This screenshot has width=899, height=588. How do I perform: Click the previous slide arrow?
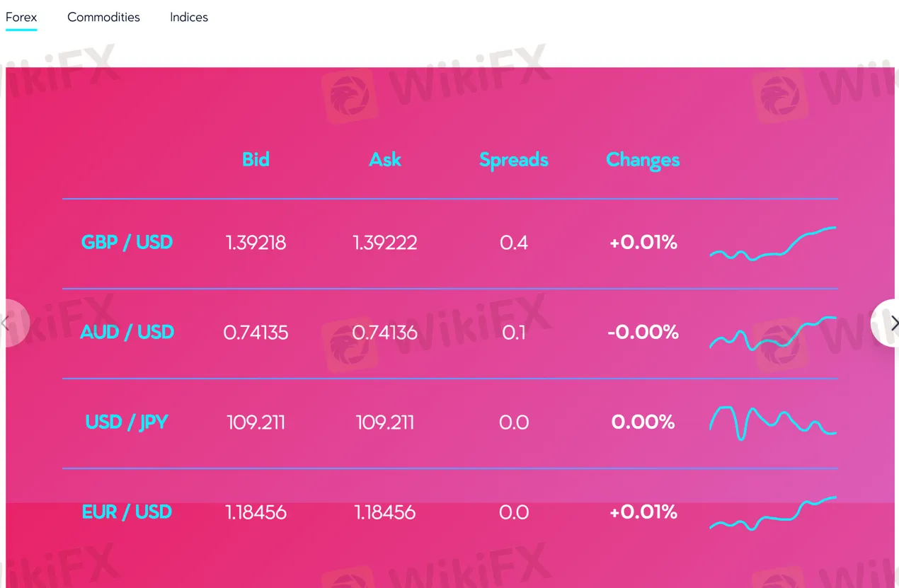[10, 323]
